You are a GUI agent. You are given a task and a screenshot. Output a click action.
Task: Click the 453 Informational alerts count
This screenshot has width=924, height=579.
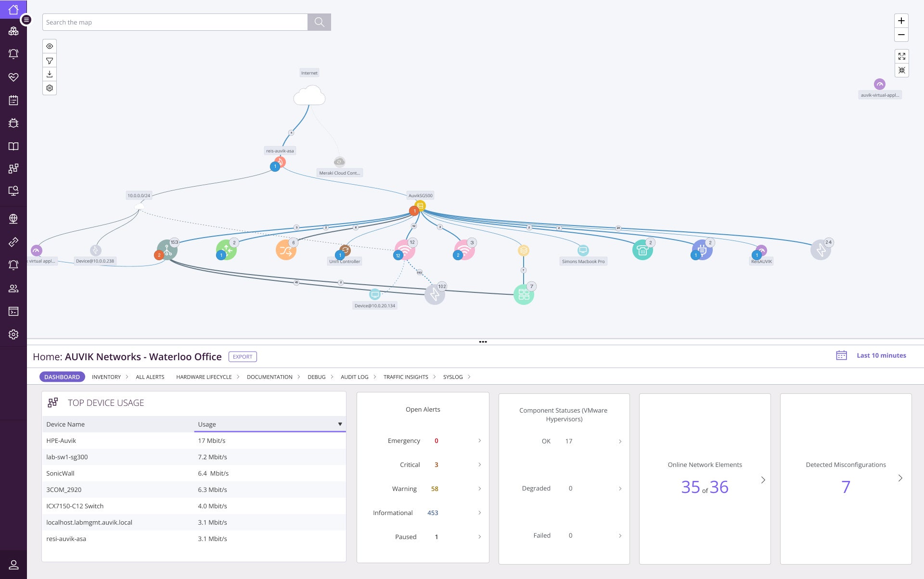[x=433, y=513]
